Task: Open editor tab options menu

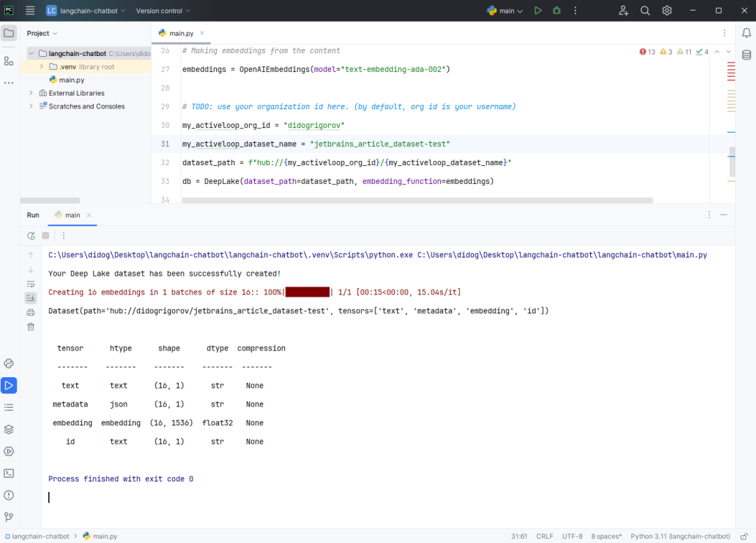Action: tap(724, 33)
